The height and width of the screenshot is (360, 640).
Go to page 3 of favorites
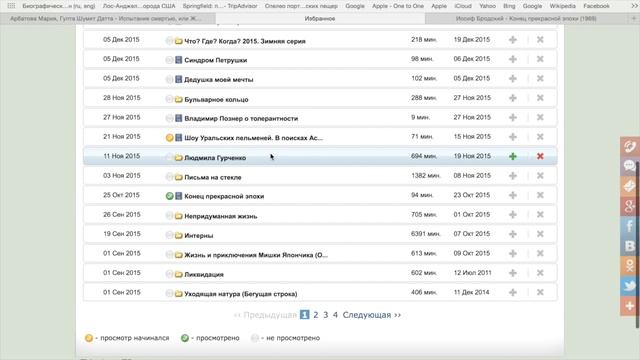coord(325,315)
